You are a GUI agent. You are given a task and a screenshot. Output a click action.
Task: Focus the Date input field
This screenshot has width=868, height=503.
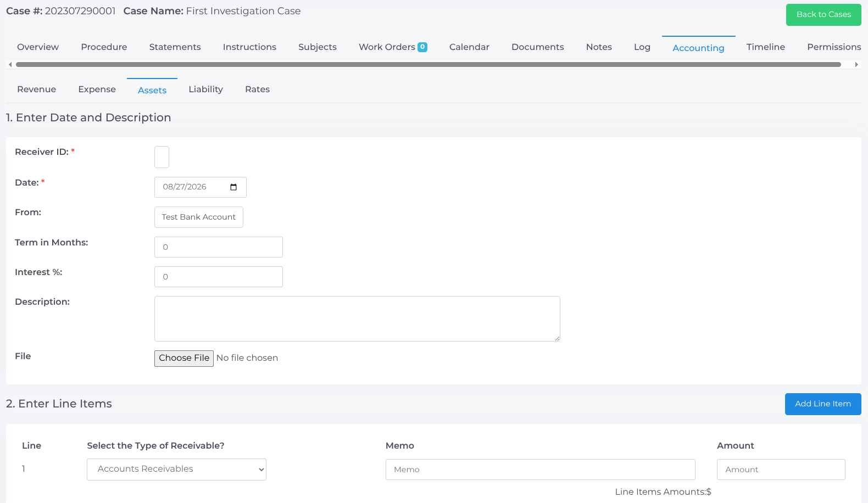point(201,187)
